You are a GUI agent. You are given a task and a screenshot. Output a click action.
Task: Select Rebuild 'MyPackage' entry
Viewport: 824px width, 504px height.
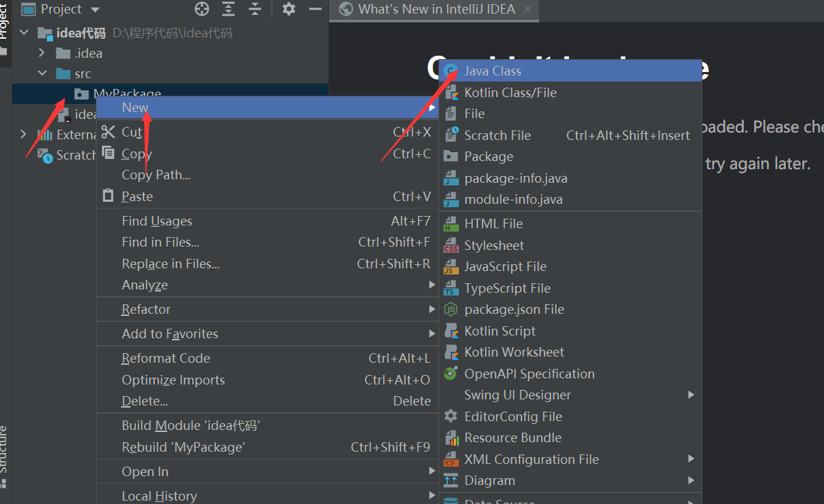267,447
